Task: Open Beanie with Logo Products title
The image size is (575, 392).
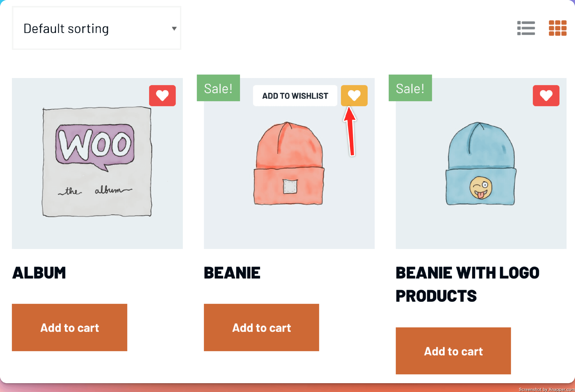Action: click(467, 284)
